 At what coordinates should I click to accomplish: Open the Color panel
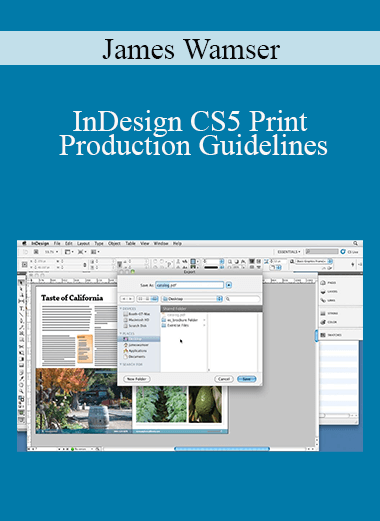[329, 322]
